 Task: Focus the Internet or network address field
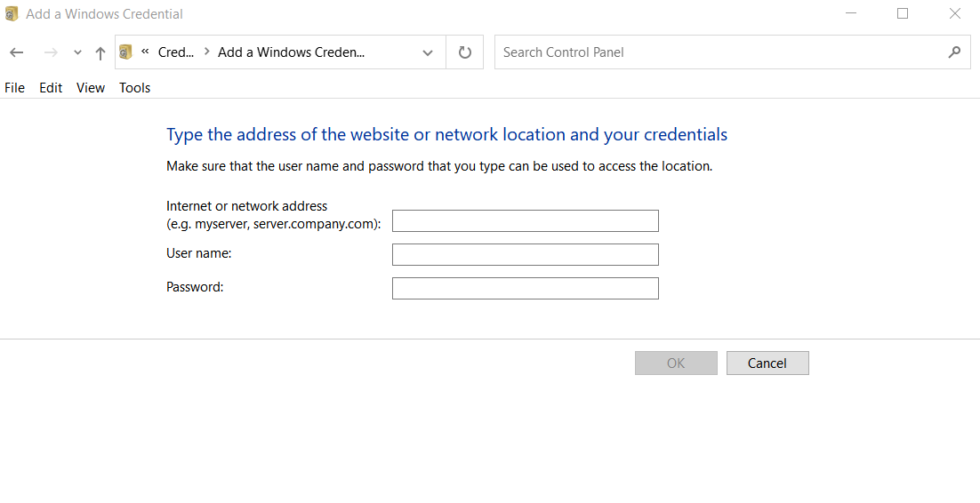(525, 221)
